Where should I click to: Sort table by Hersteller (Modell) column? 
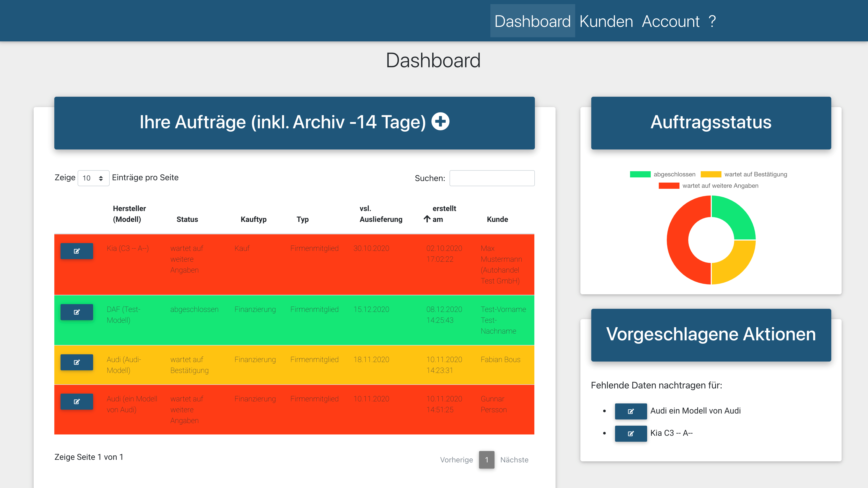(129, 214)
